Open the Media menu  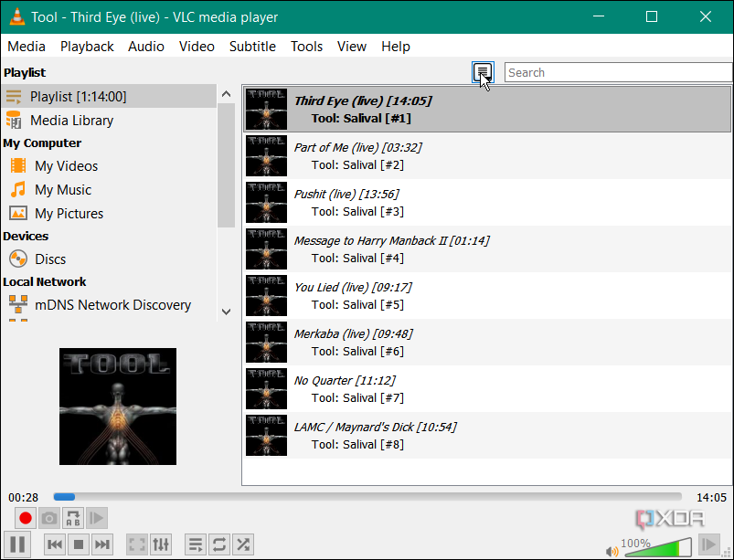click(27, 47)
